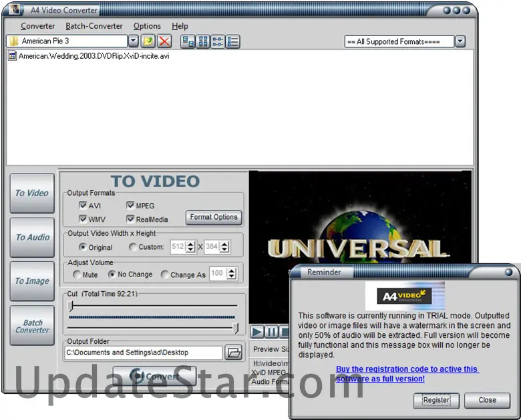Click Close in the Reminder dialog

(487, 400)
